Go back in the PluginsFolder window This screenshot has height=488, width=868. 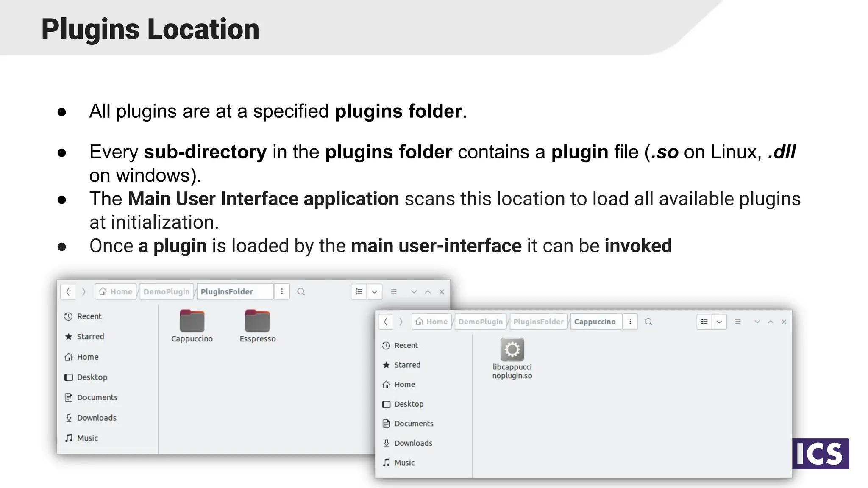[x=68, y=291]
